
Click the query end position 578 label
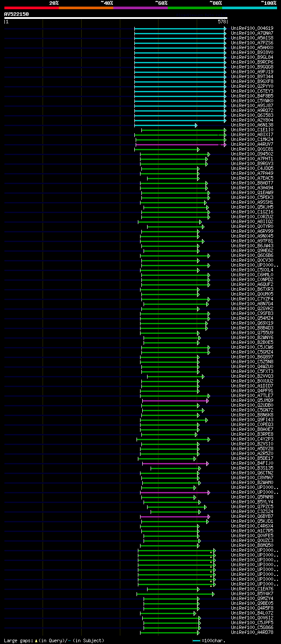[222, 22]
